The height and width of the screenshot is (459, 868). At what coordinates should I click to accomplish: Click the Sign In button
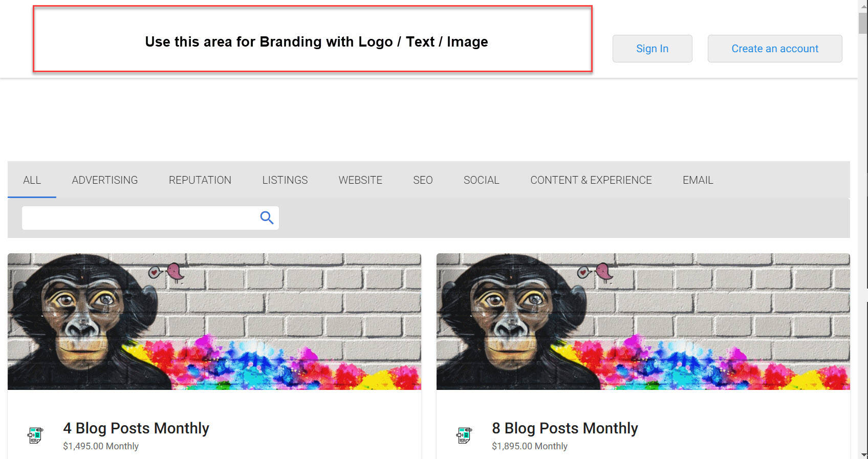click(653, 49)
